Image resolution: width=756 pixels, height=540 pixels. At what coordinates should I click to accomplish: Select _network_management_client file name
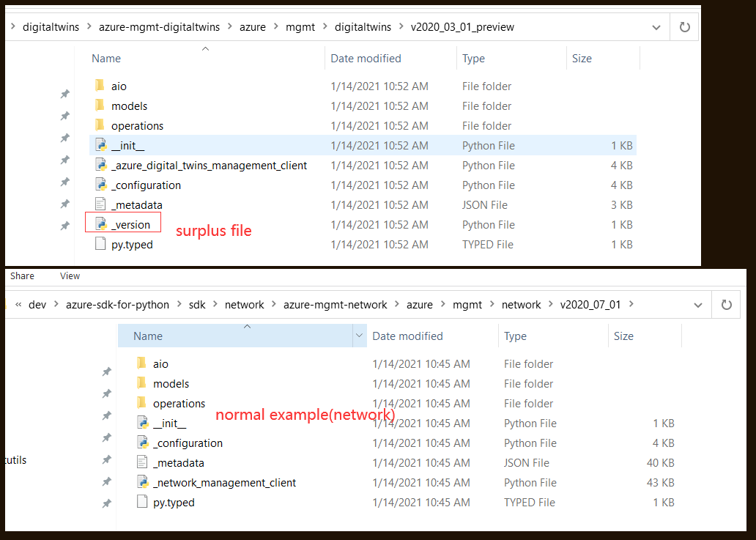click(224, 483)
